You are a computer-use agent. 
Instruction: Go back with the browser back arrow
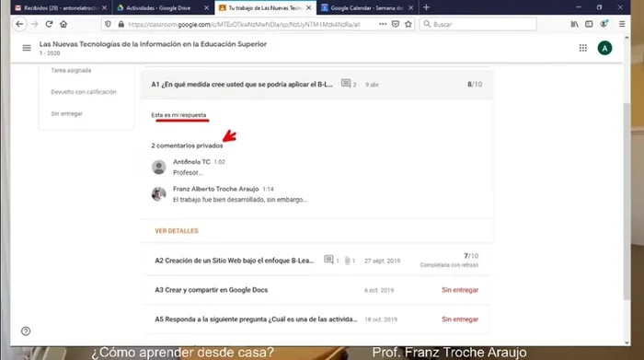(19, 24)
